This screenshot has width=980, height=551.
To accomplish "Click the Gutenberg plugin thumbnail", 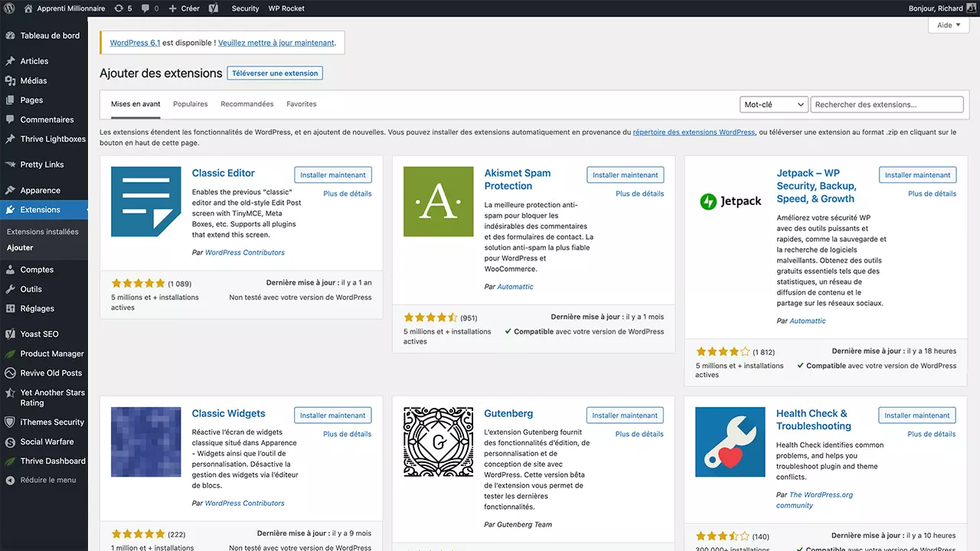I will [x=439, y=442].
